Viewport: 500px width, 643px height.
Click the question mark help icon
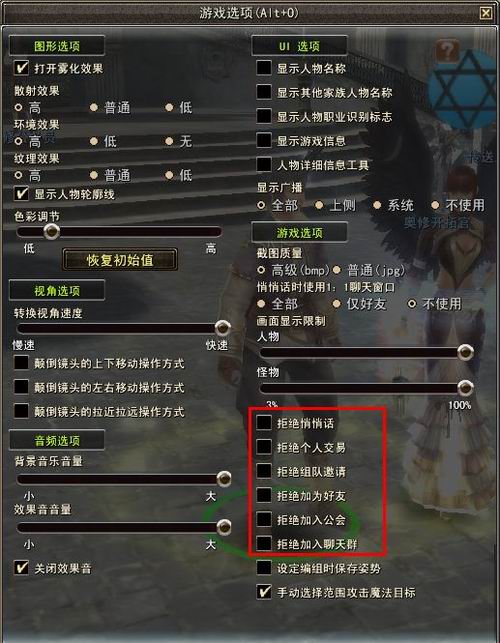coord(447,50)
